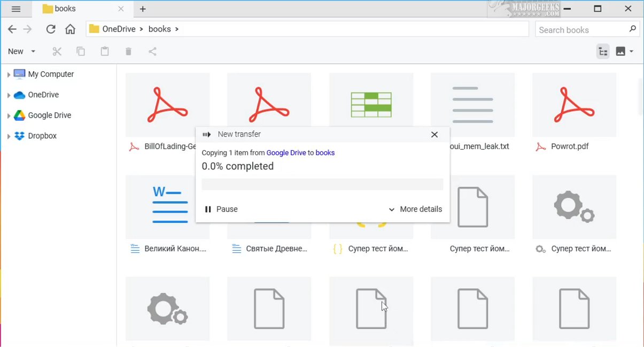Pause the file transfer
Screen dimensions: 644x347
[221, 209]
